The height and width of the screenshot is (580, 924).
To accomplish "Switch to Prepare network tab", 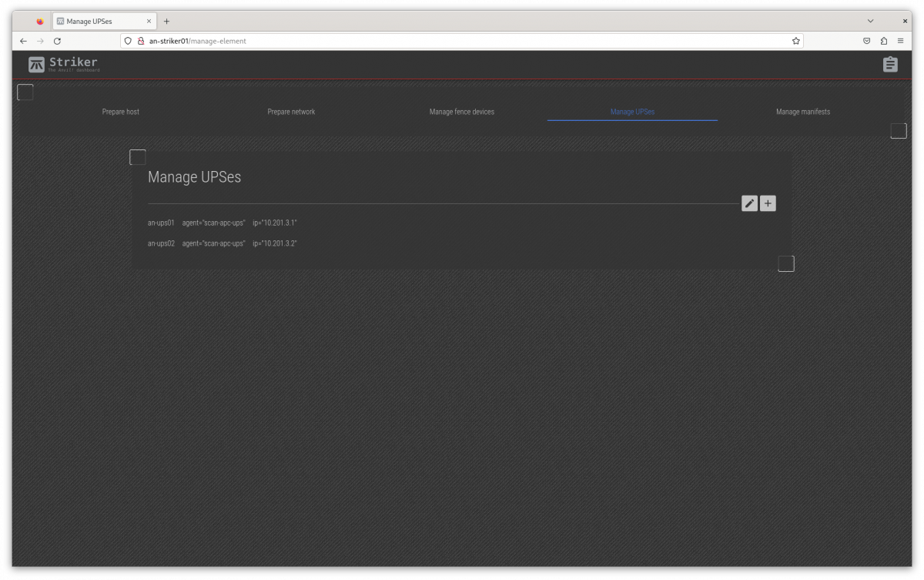I will point(291,112).
